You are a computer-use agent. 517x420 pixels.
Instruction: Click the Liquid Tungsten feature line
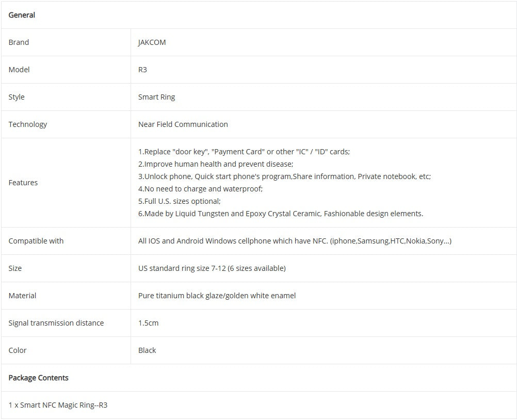[x=280, y=214]
